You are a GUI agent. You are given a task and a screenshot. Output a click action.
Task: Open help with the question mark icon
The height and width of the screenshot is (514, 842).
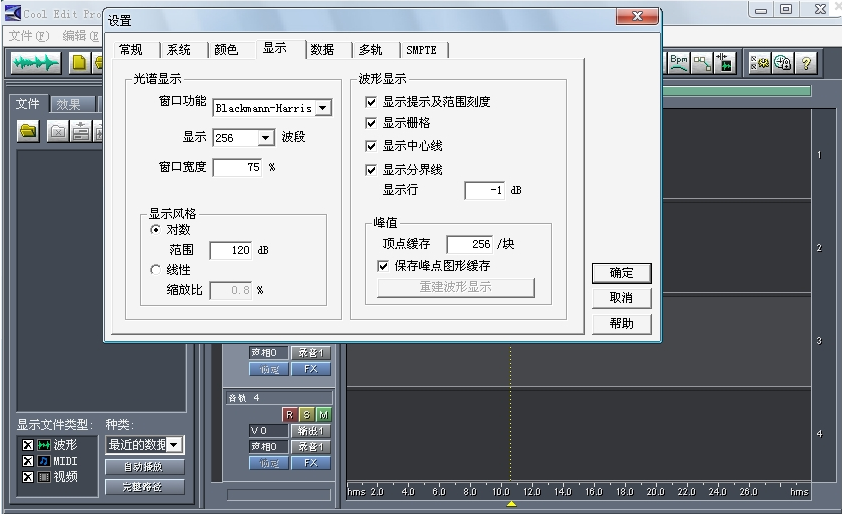805,63
